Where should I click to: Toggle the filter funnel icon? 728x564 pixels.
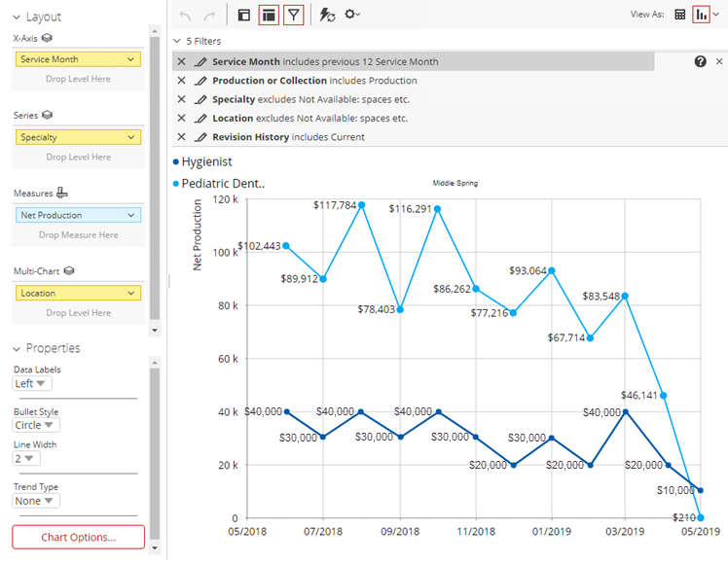click(x=294, y=15)
